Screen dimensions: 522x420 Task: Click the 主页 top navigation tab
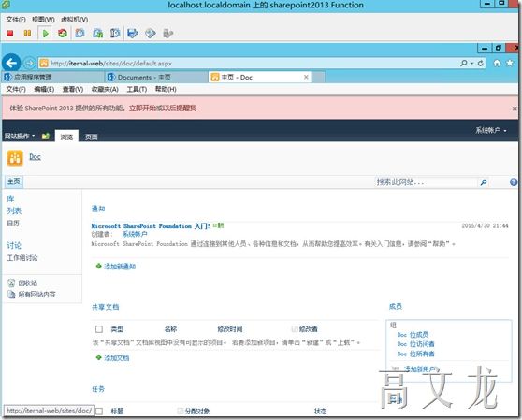pos(14,181)
